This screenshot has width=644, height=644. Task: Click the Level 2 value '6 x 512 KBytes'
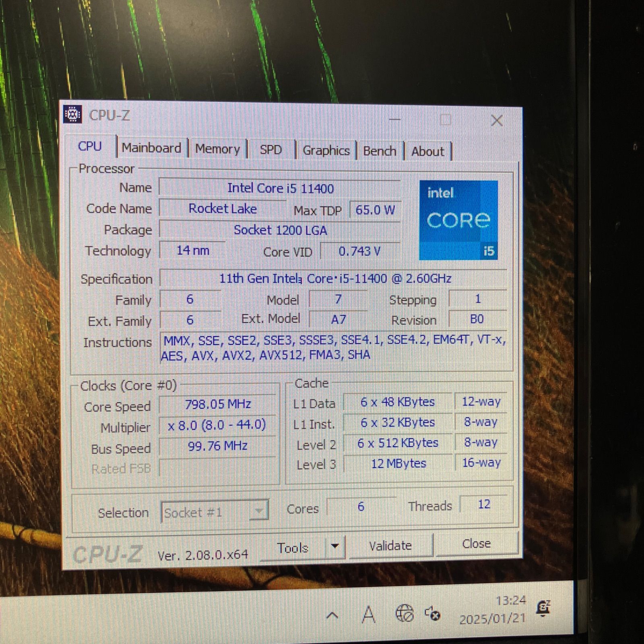[398, 443]
